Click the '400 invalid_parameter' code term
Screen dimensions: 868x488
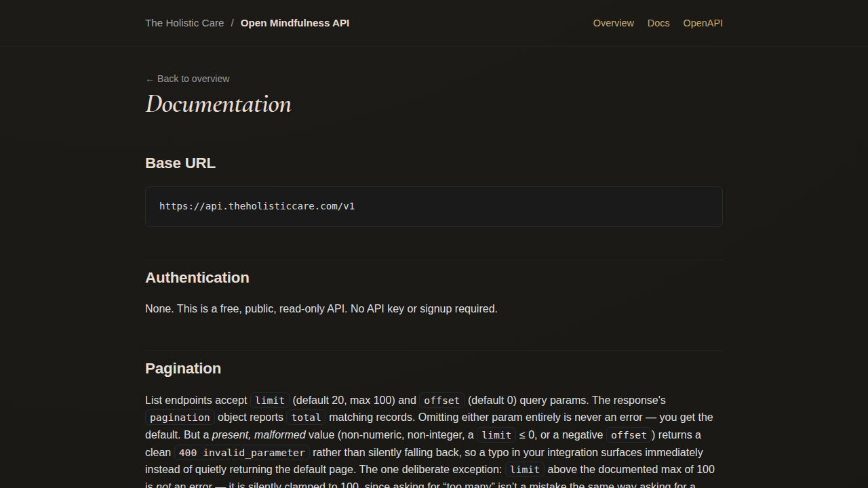(242, 453)
